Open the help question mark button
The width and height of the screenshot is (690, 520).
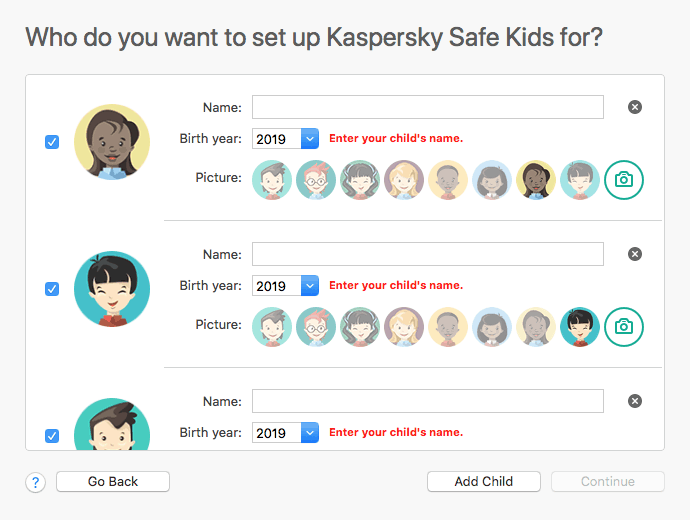pyautogui.click(x=36, y=482)
